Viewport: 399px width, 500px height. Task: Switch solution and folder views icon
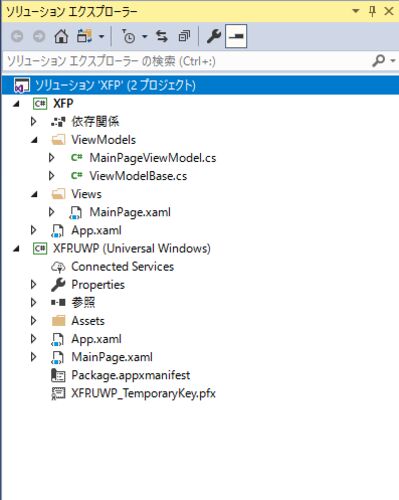coord(84,36)
